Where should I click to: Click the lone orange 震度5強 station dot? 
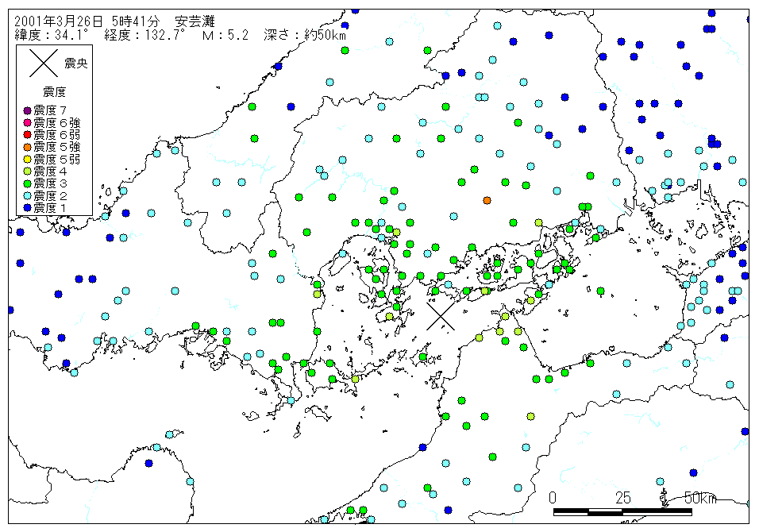[x=487, y=200]
